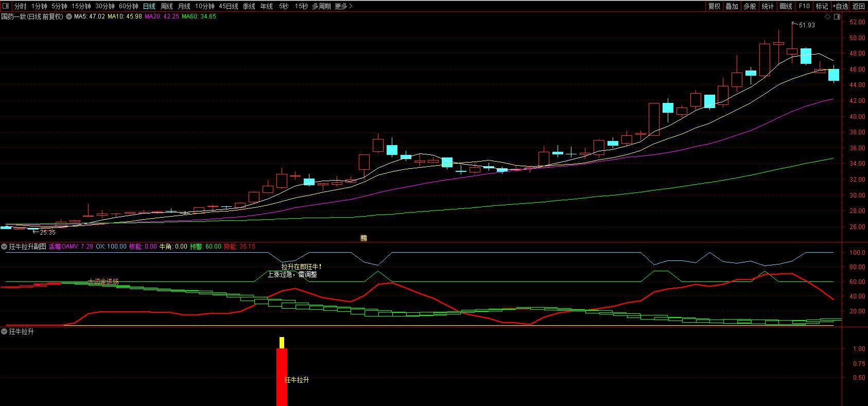The width and height of the screenshot is (868, 406).
Task: Click the 返回 back button
Action: tap(859, 6)
